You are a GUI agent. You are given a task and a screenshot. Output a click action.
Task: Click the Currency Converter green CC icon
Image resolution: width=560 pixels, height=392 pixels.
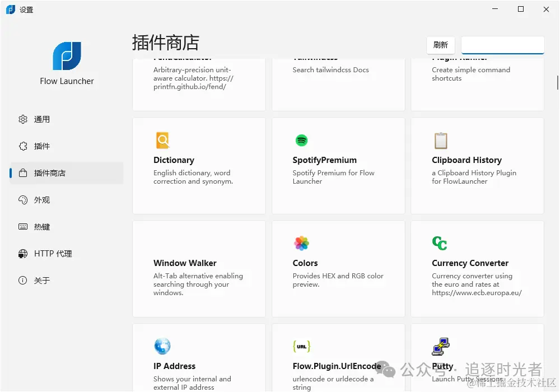pos(440,243)
